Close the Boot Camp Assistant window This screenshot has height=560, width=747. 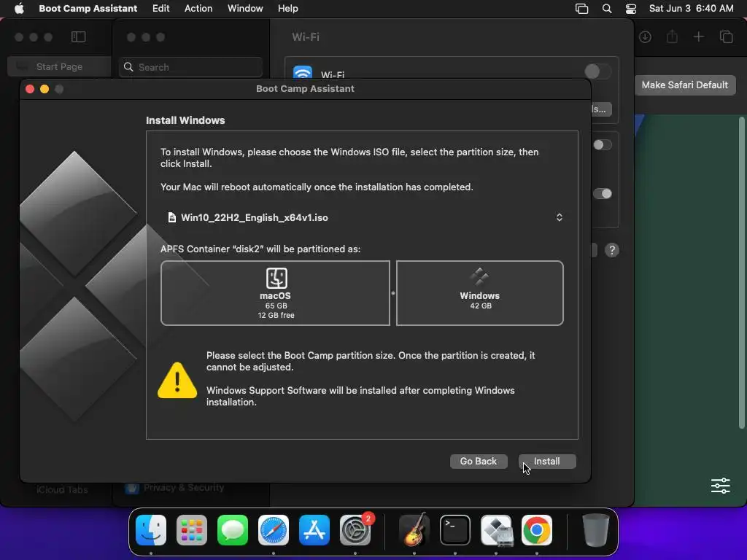pos(30,89)
